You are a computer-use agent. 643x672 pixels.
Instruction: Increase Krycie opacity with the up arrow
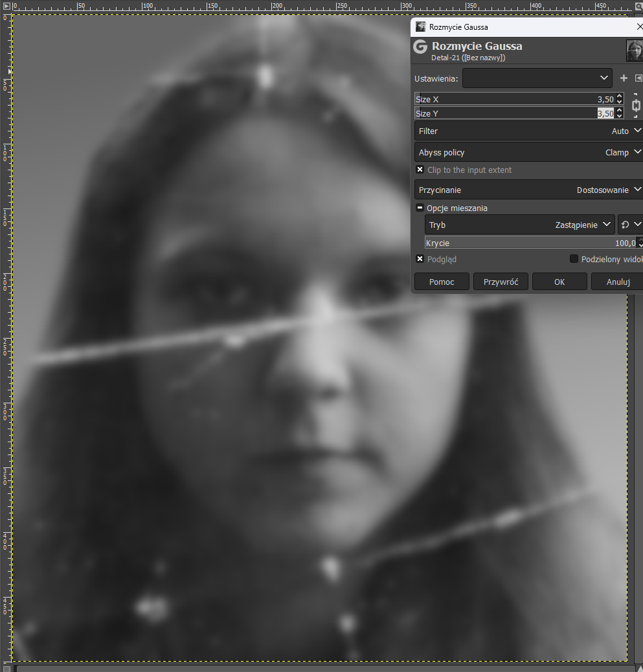coord(640,240)
